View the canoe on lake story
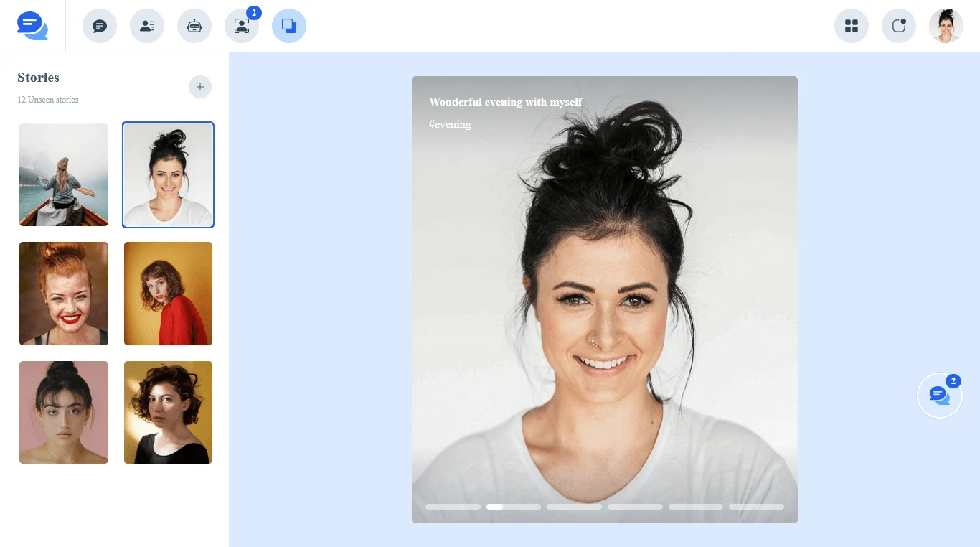Image resolution: width=980 pixels, height=547 pixels. pyautogui.click(x=64, y=174)
